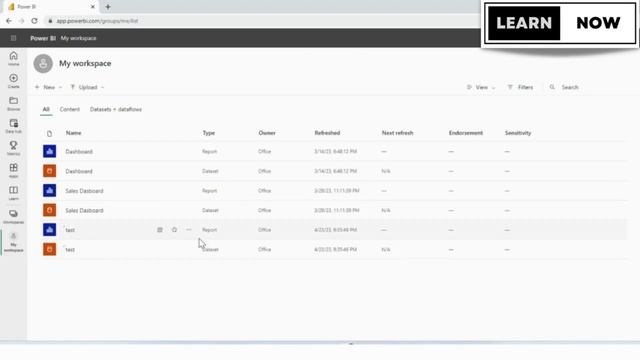Screen dimensions: 640x360
Task: Click the Sensitivity column header
Action: click(518, 133)
